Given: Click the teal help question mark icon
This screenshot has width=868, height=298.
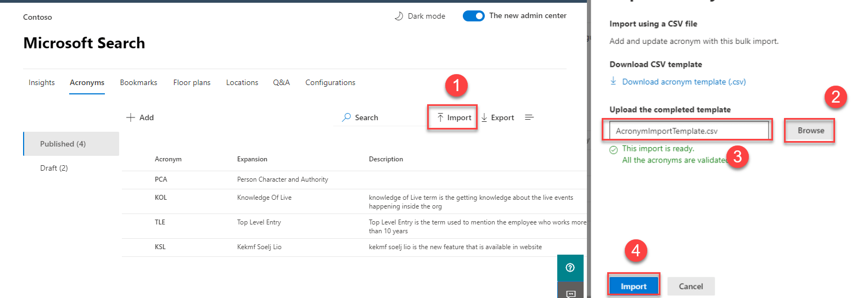Looking at the screenshot, I should (x=570, y=268).
